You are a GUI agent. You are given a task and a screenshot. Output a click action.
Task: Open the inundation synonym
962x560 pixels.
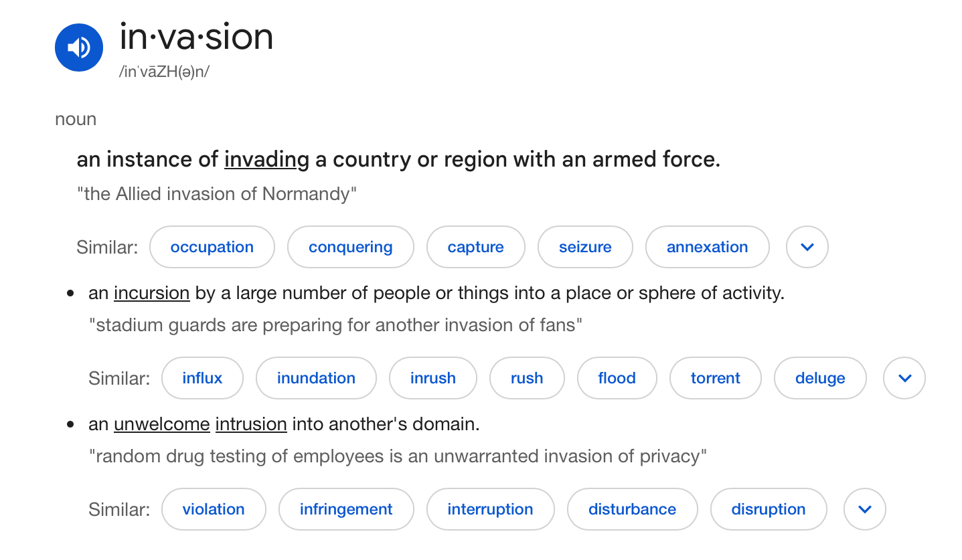pos(316,378)
